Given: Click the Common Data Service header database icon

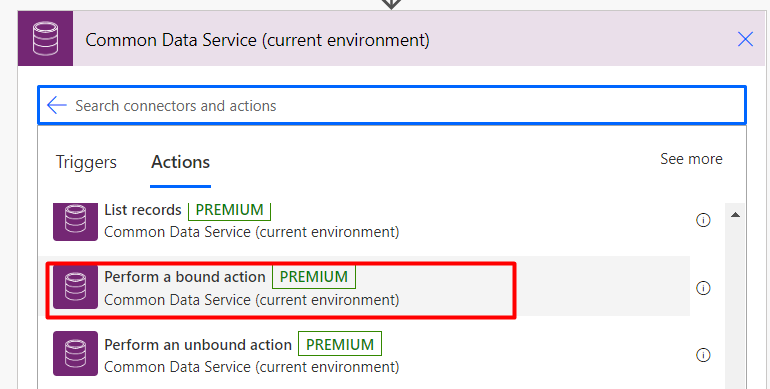Looking at the screenshot, I should 45,39.
